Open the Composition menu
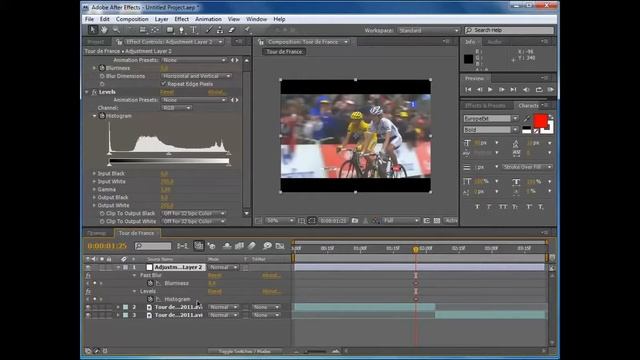This screenshot has height=360, width=640. tap(132, 19)
